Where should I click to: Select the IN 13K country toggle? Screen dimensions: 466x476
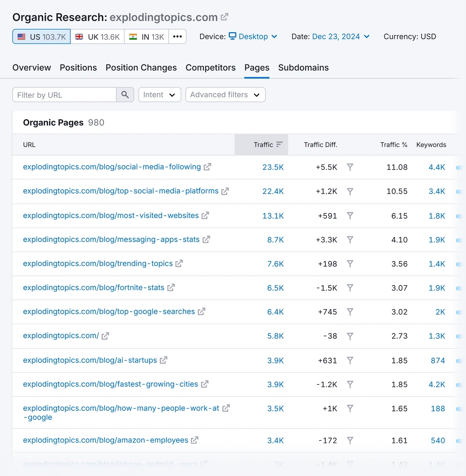[146, 36]
